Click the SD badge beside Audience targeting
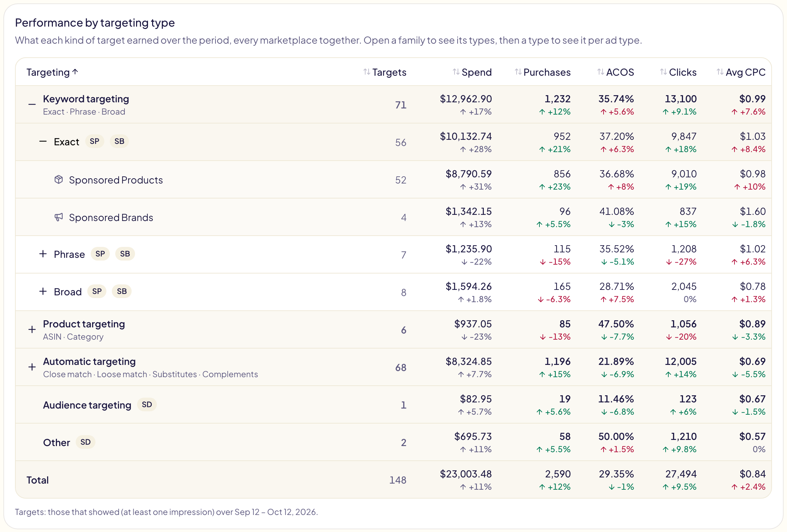Viewport: 787px width, 532px height. (x=147, y=404)
